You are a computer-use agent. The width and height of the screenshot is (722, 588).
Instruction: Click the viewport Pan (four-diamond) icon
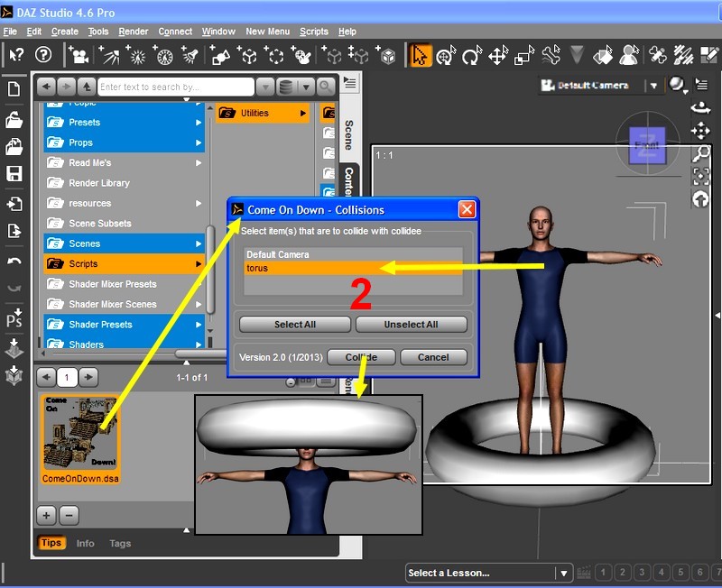click(x=700, y=131)
